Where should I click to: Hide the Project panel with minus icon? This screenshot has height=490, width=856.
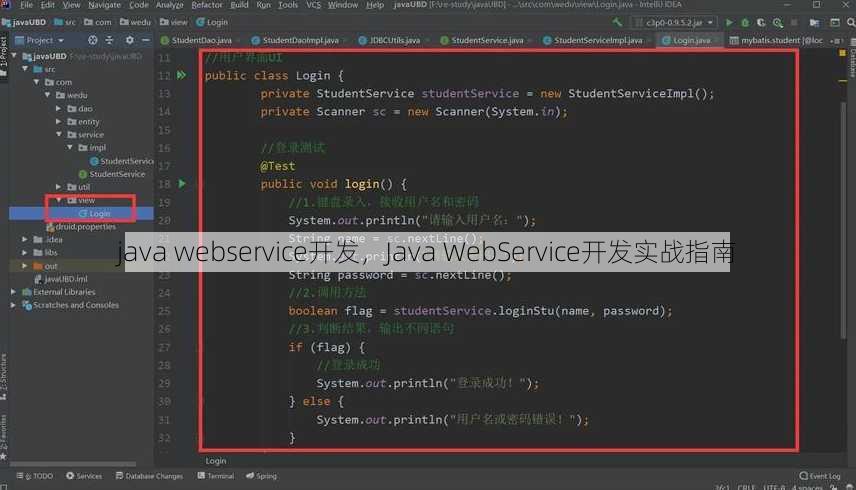pos(145,40)
